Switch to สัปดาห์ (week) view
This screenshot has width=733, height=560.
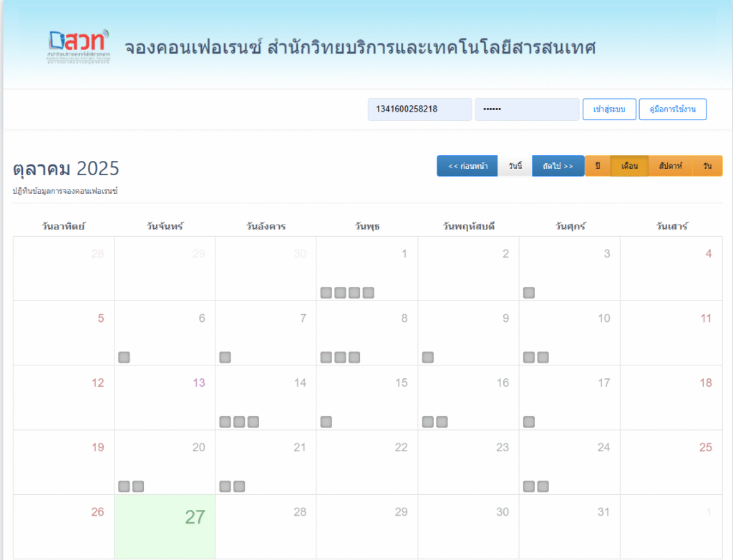click(670, 166)
